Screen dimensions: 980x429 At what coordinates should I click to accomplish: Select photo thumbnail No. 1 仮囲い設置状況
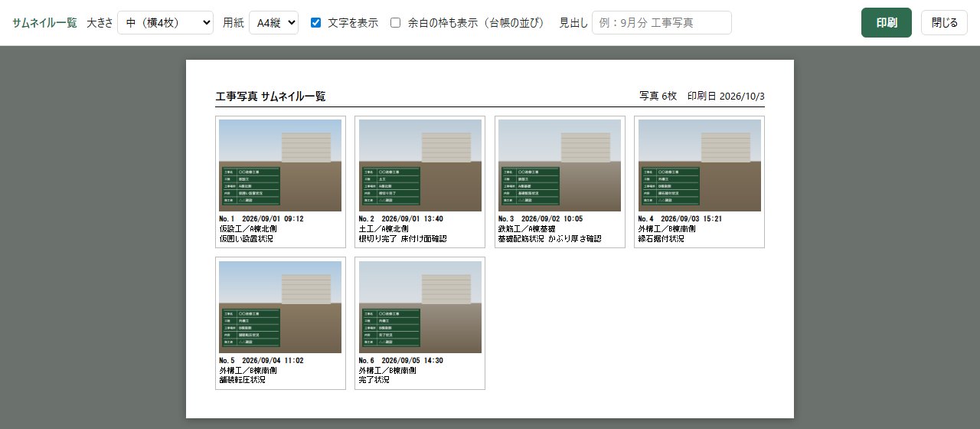click(x=280, y=165)
